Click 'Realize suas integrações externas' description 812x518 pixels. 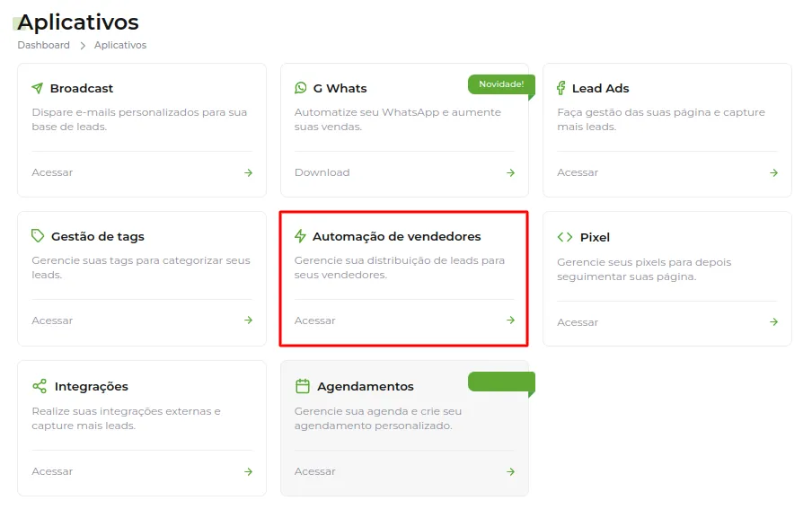point(126,418)
